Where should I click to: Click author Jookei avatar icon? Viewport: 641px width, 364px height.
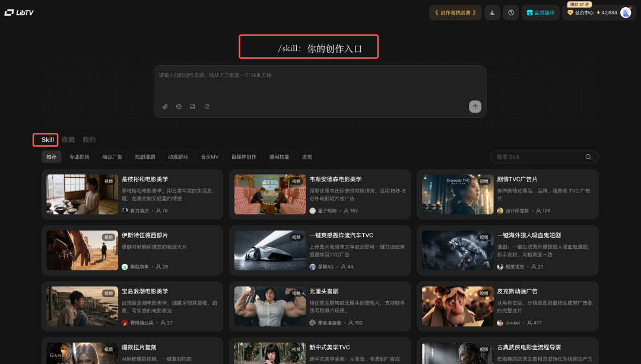(x=500, y=323)
